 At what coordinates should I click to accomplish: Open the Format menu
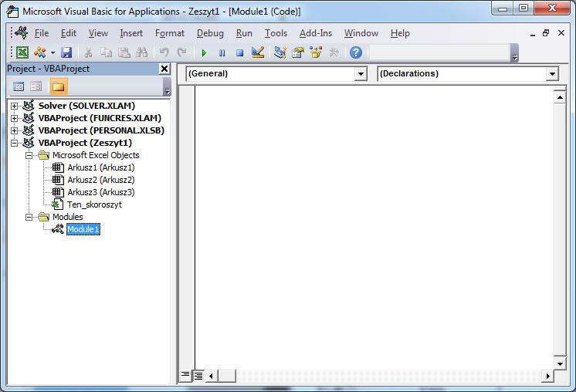click(170, 33)
